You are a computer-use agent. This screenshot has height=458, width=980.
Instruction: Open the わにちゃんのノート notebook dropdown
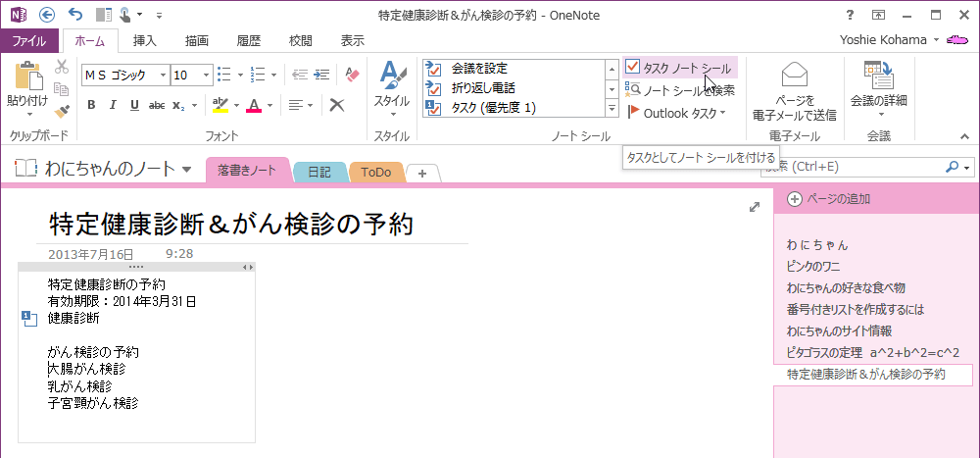click(x=186, y=170)
